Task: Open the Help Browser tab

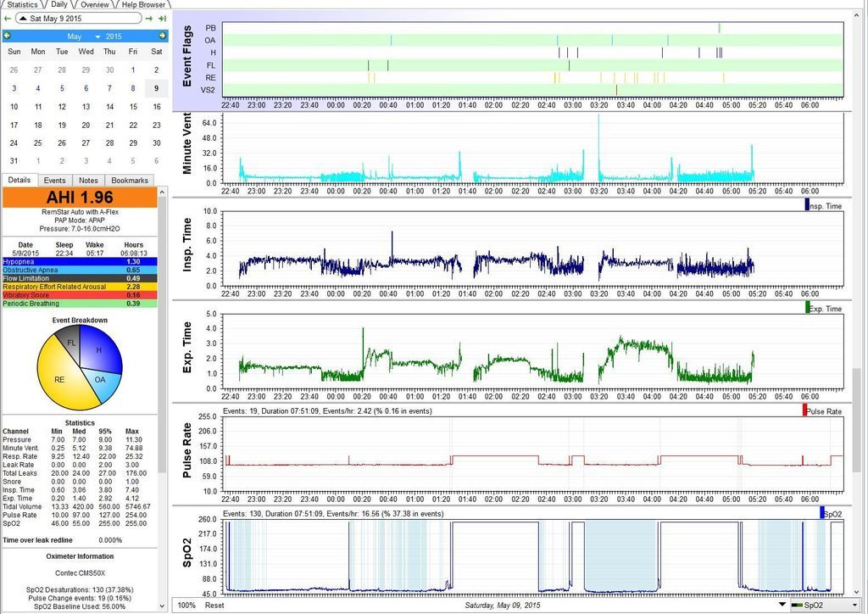Action: pyautogui.click(x=143, y=4)
